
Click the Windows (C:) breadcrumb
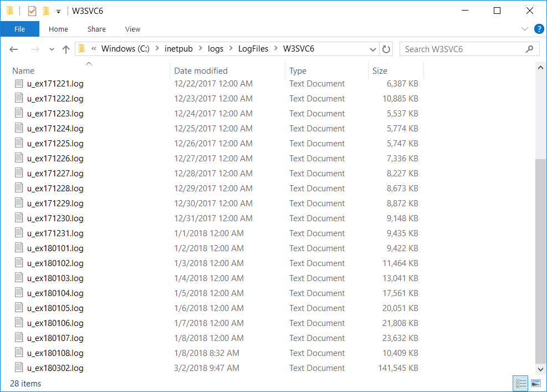125,49
